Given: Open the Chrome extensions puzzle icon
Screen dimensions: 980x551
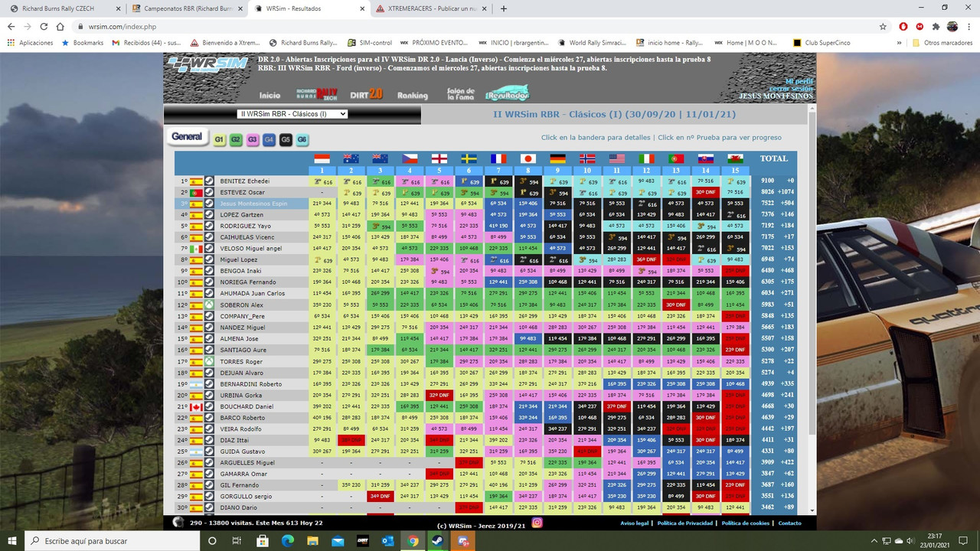Looking at the screenshot, I should (936, 26).
